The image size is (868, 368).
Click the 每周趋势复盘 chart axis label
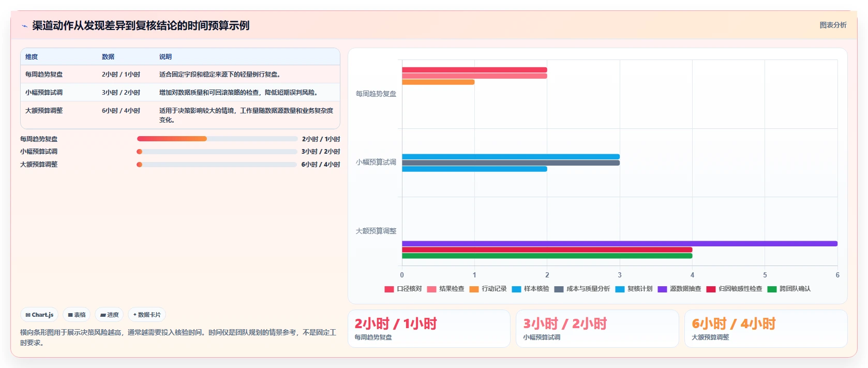pos(376,94)
